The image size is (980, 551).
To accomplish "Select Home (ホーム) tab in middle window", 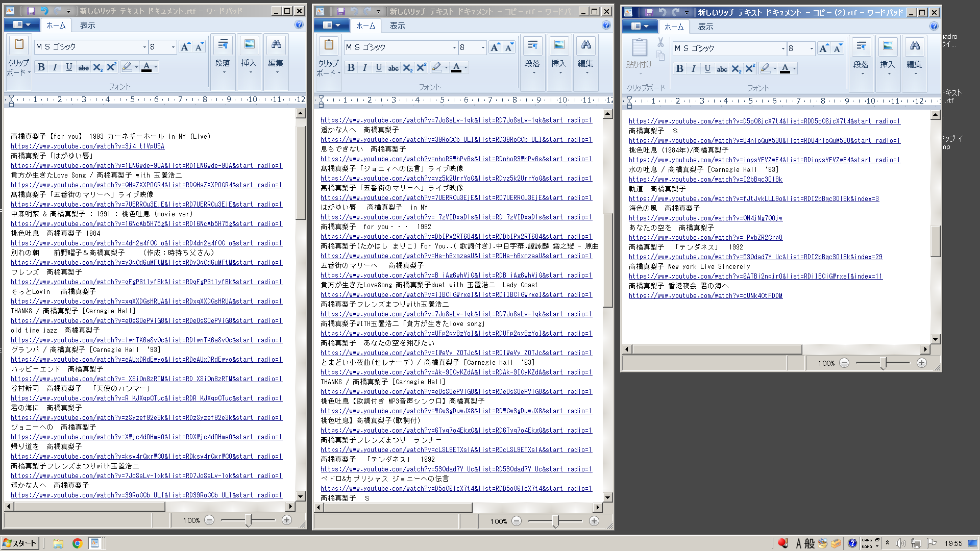I will tap(365, 26).
